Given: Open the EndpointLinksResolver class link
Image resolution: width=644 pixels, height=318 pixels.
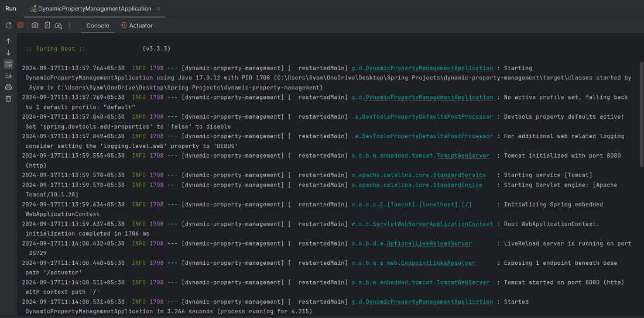Looking at the screenshot, I should tap(439, 263).
